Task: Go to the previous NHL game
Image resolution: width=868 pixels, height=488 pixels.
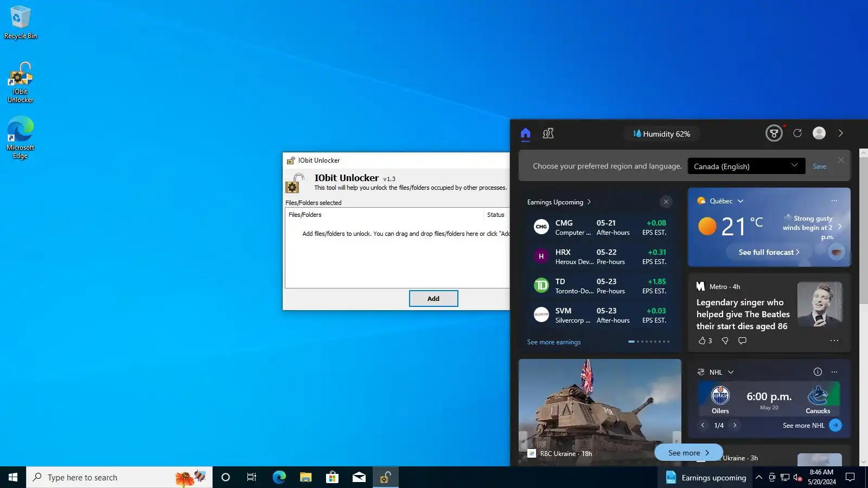Action: (703, 425)
